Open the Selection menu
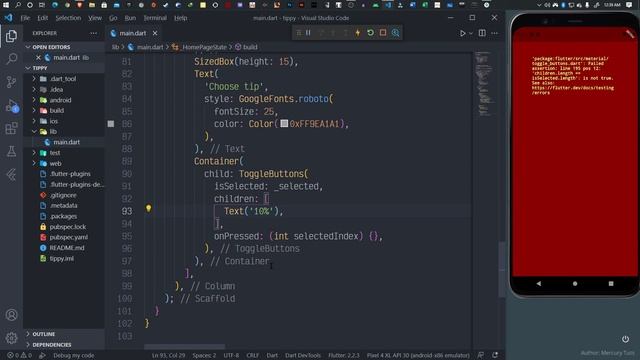This screenshot has width=640, height=360. (68, 18)
